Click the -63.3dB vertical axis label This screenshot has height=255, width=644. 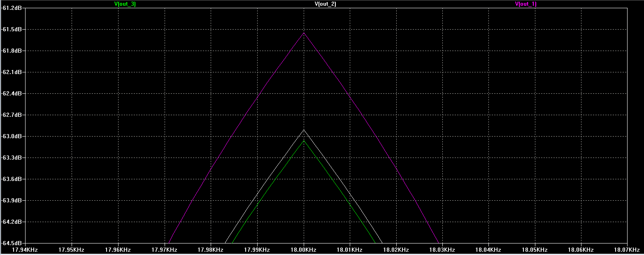coord(11,158)
